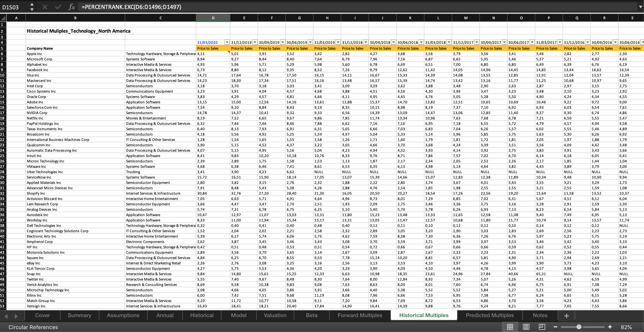Viewport: 644px width, 332px height.
Task: Switch to the Assumptions sheet tab
Action: 123,315
